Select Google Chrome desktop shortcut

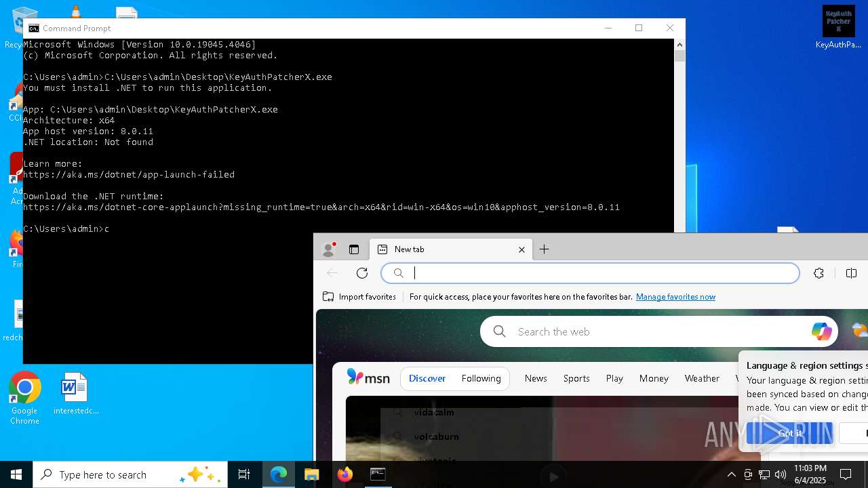click(x=24, y=399)
